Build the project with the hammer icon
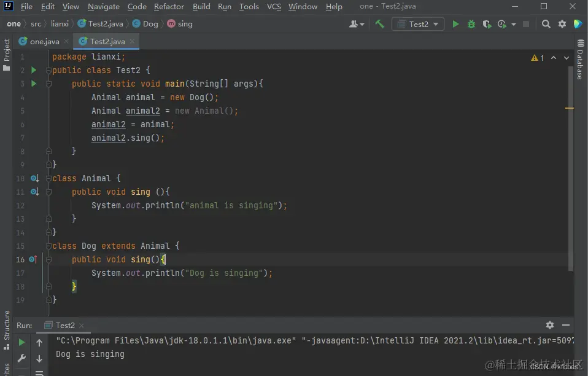588x376 pixels. click(x=379, y=24)
